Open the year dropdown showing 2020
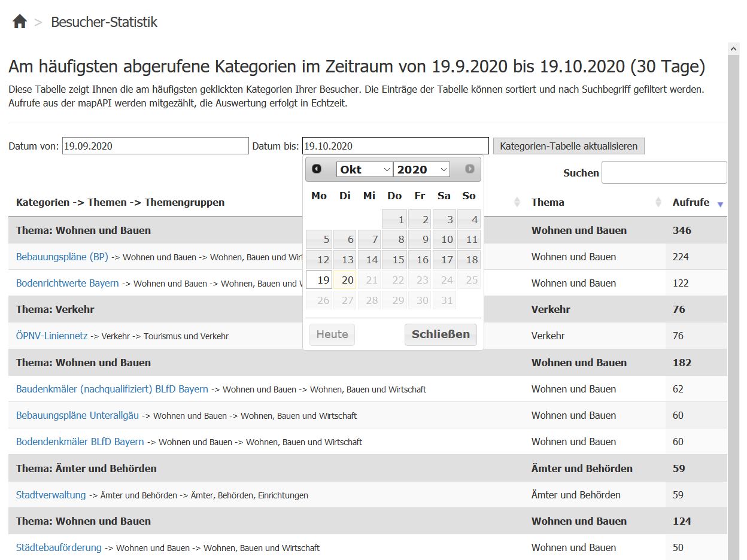 tap(421, 169)
